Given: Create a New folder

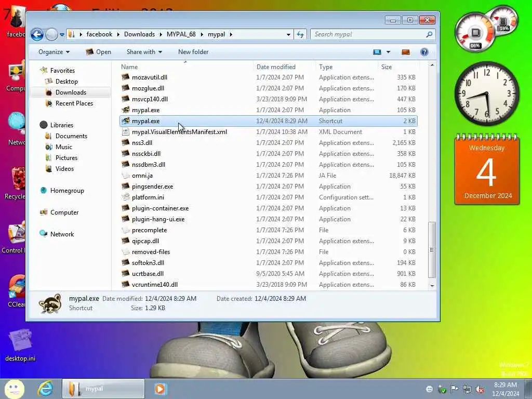Looking at the screenshot, I should (x=193, y=52).
